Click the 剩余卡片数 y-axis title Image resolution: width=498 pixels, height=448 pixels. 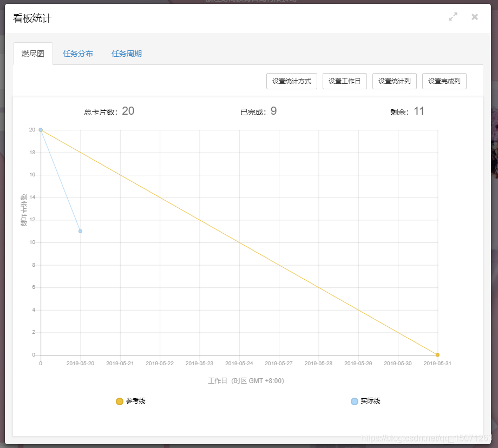click(x=24, y=210)
